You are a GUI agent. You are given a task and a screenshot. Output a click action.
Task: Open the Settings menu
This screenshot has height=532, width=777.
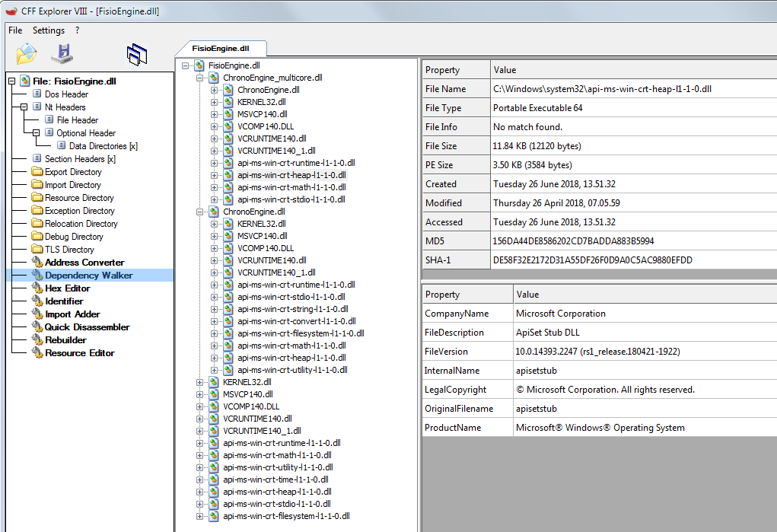49,30
